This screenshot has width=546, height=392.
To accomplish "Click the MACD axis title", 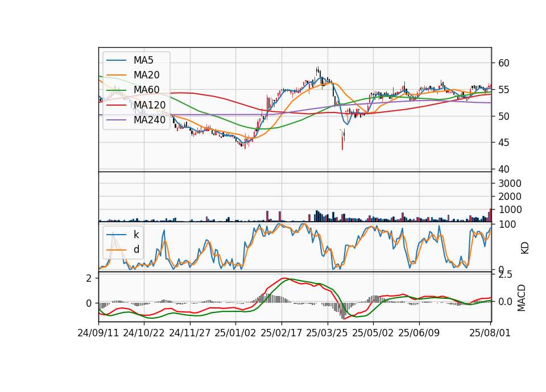I will pos(522,298).
